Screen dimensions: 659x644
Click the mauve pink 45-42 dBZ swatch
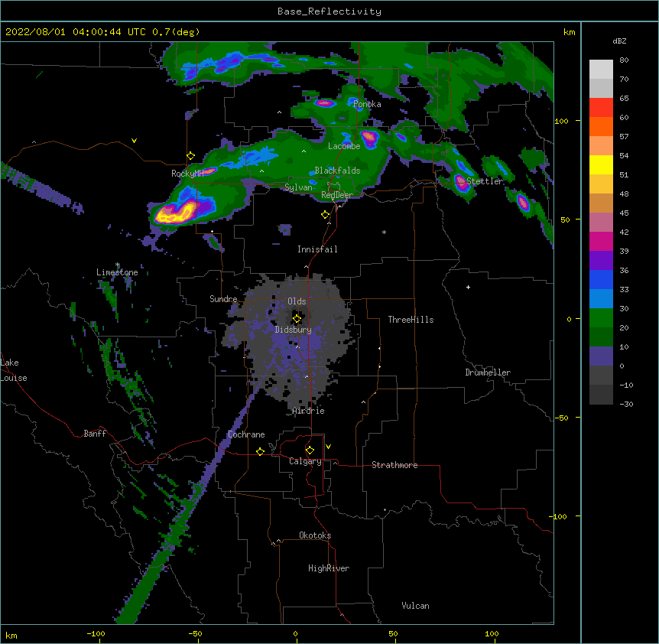(601, 223)
